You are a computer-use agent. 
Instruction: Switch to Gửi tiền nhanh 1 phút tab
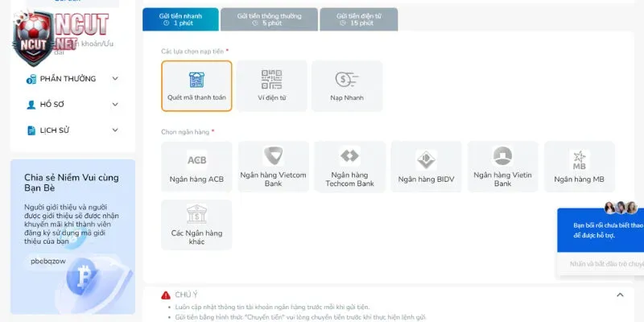click(180, 19)
